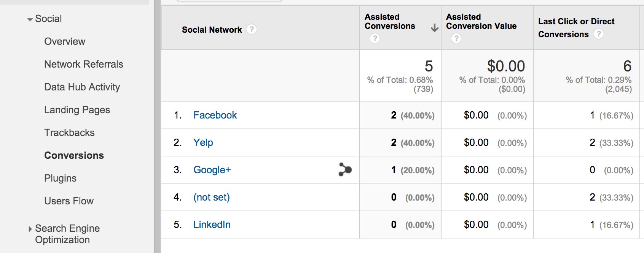This screenshot has width=644, height=253.
Task: Collapse the Social section in sidebar
Action: 30,19
